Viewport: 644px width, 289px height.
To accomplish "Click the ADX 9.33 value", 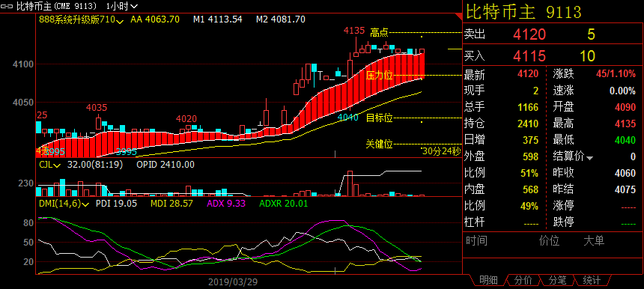I will pyautogui.click(x=226, y=203).
